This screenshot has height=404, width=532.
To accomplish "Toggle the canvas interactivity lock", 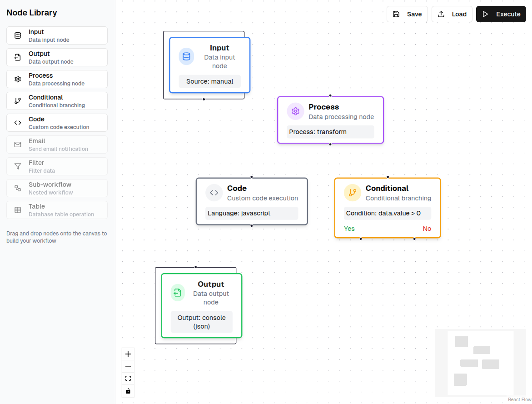I will [128, 391].
